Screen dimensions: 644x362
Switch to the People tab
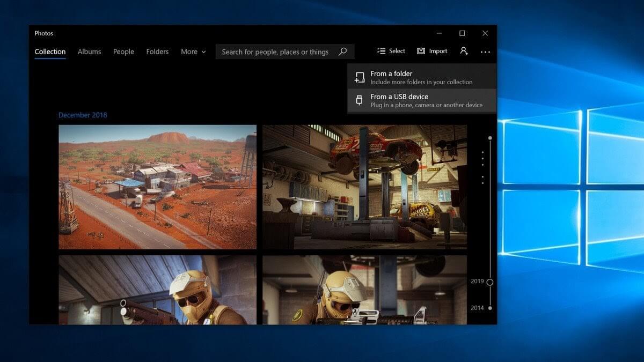tap(123, 51)
